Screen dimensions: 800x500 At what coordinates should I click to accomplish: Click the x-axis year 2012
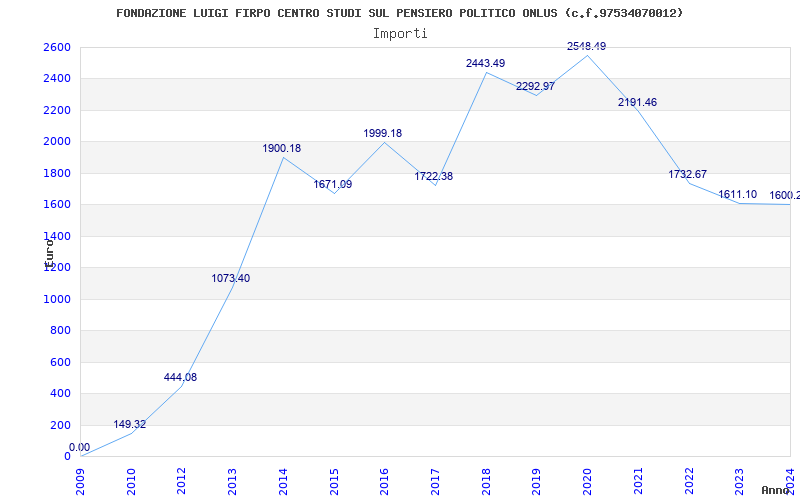click(x=182, y=481)
